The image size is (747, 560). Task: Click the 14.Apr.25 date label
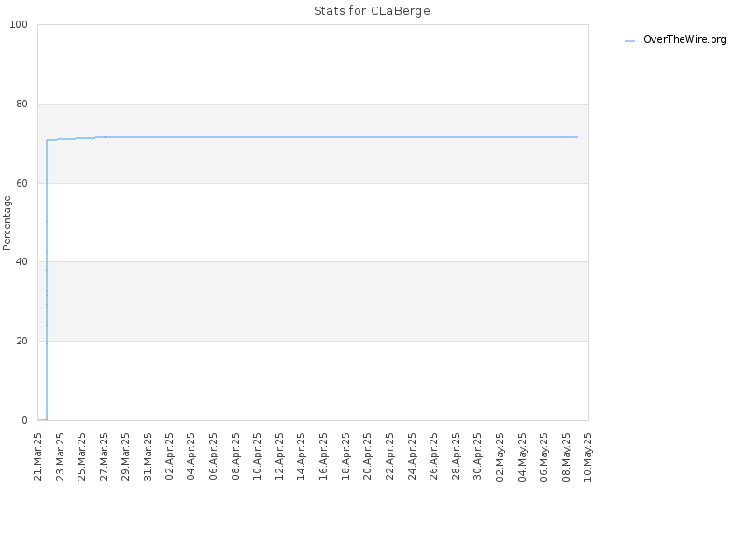pos(302,456)
